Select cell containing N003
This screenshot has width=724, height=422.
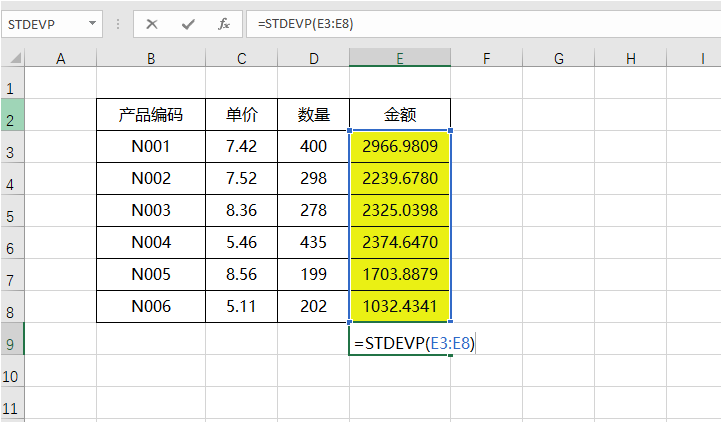[151, 211]
